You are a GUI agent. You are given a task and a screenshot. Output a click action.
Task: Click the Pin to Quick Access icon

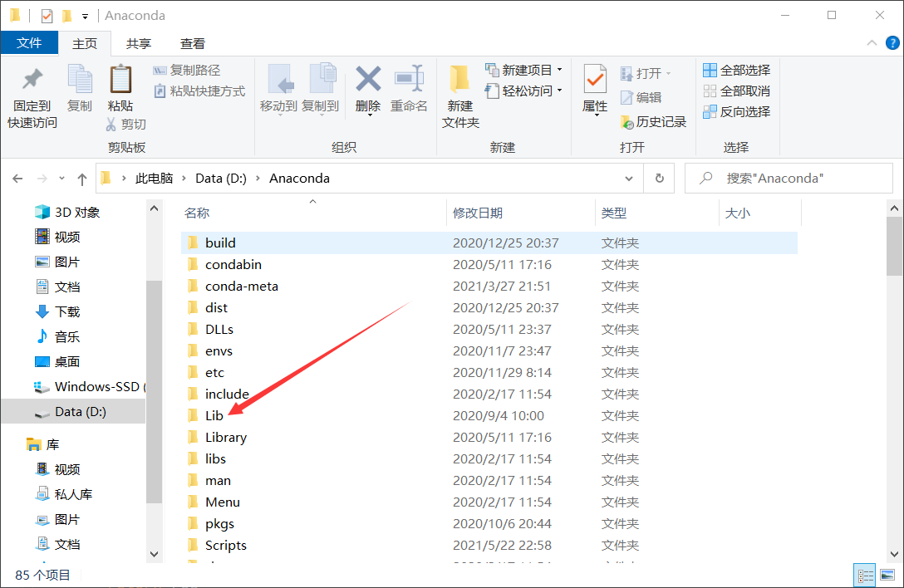32,79
